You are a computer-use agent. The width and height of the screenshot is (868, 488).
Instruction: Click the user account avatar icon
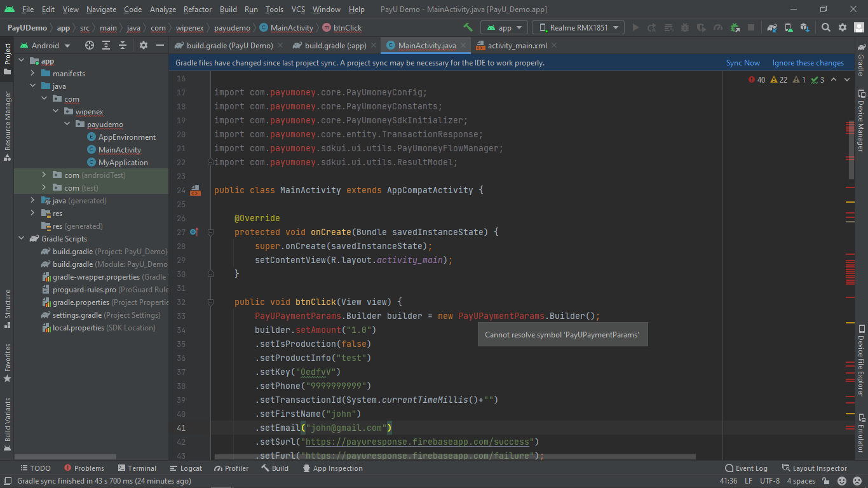(859, 27)
